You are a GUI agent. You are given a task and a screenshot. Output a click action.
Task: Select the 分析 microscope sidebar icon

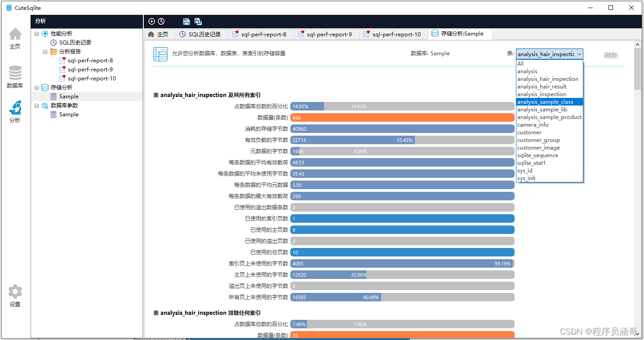click(x=15, y=107)
